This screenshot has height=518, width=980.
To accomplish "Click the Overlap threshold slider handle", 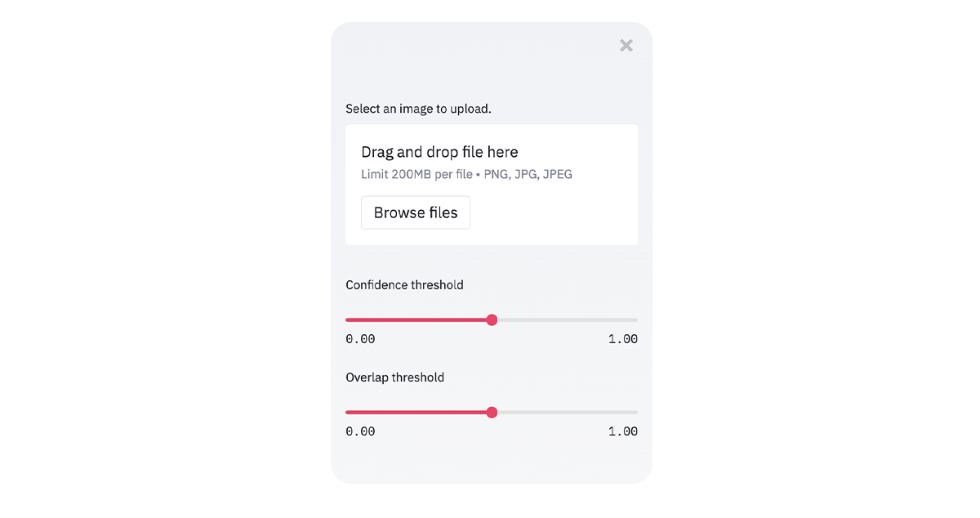I will pyautogui.click(x=492, y=413).
